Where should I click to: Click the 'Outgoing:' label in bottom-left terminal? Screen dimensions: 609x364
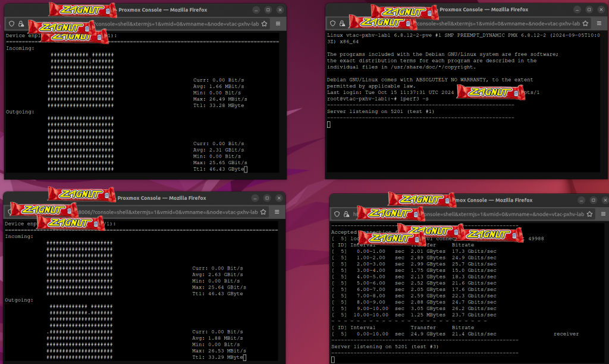pos(19,300)
